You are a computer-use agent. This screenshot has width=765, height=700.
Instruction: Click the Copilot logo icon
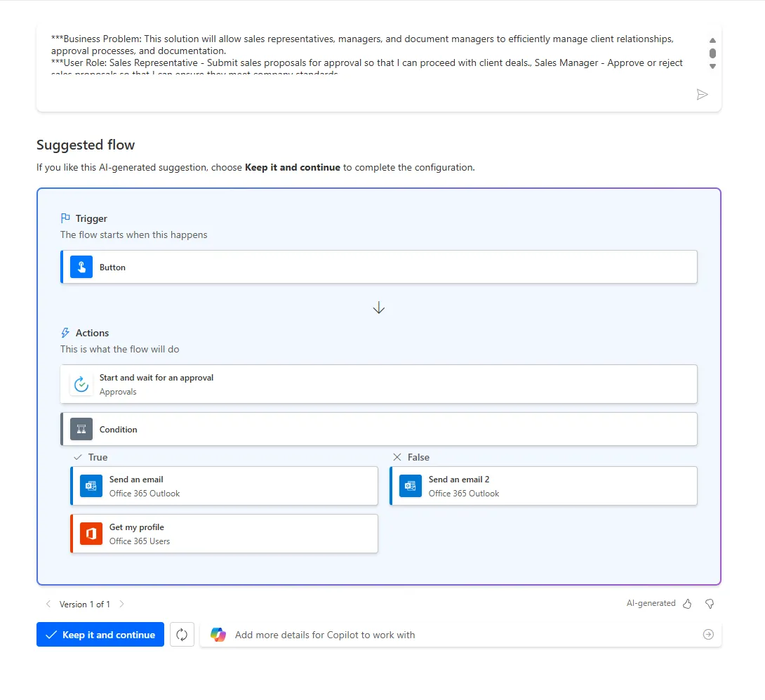click(x=218, y=635)
